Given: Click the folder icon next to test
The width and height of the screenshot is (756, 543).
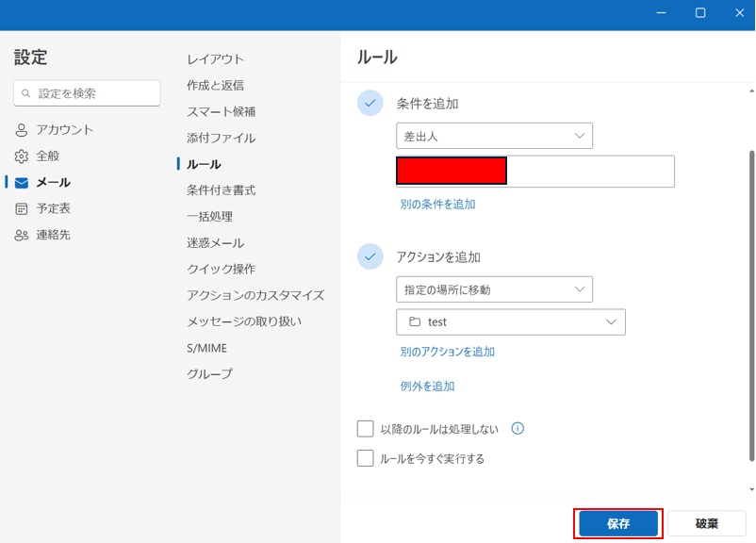Looking at the screenshot, I should pyautogui.click(x=415, y=321).
